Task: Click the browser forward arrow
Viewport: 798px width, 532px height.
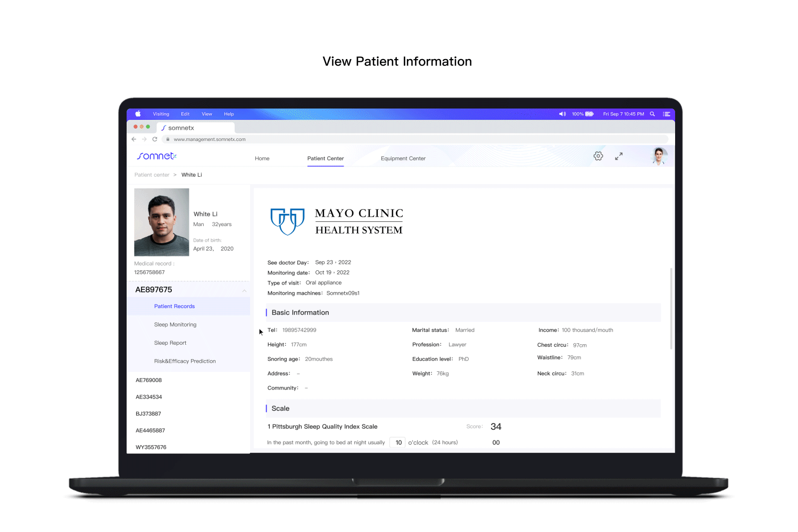Action: [144, 139]
